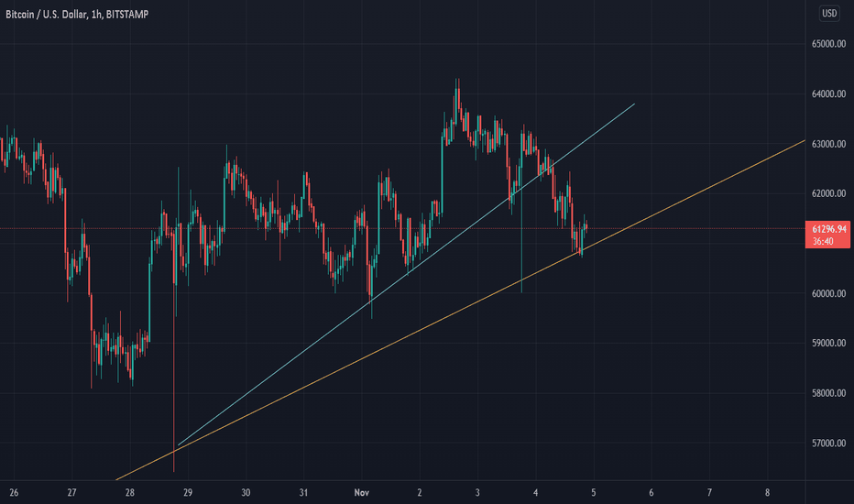Screen dimensions: 854x504
Task: Click the 26 date label on time axis
Action: [x=14, y=493]
